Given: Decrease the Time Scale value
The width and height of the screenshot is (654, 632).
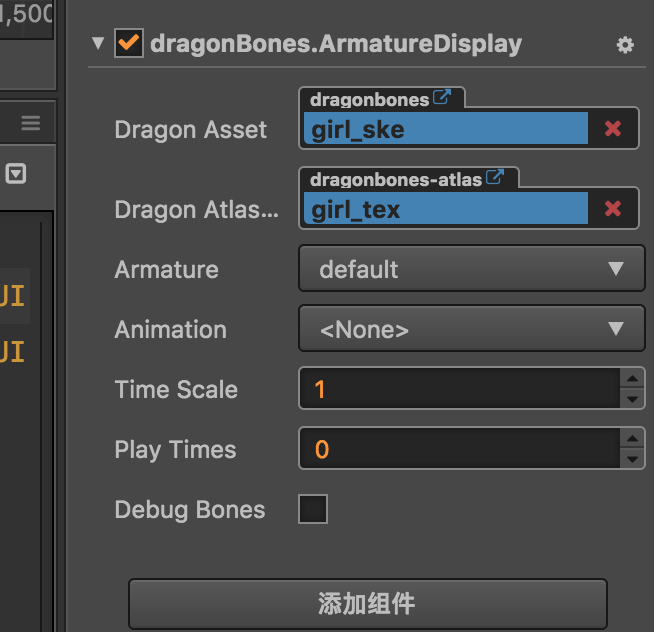Looking at the screenshot, I should click(x=632, y=399).
